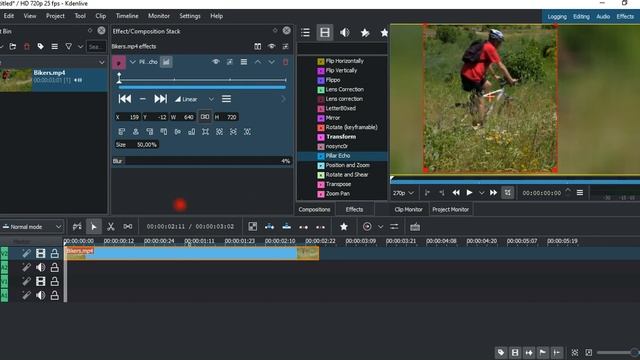This screenshot has width=640, height=360.
Task: Go to next keyframe
Action: click(x=160, y=99)
